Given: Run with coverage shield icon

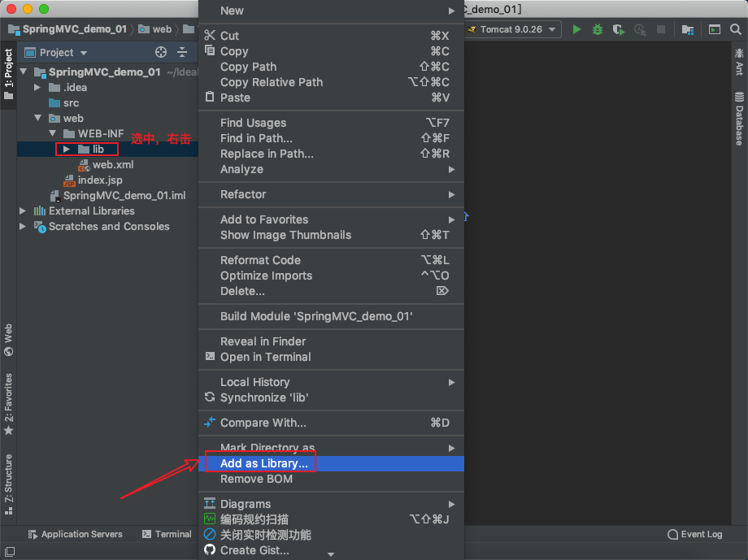Looking at the screenshot, I should point(618,29).
